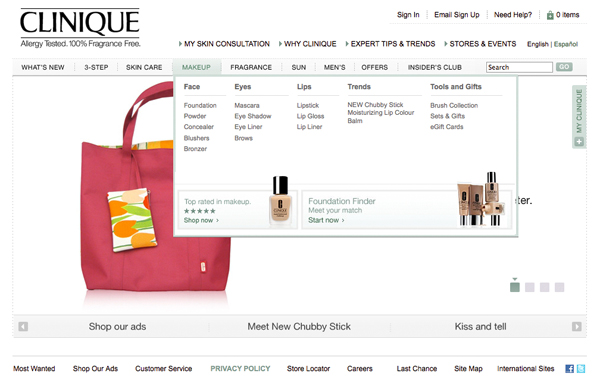Select the first slide indicator

[515, 287]
